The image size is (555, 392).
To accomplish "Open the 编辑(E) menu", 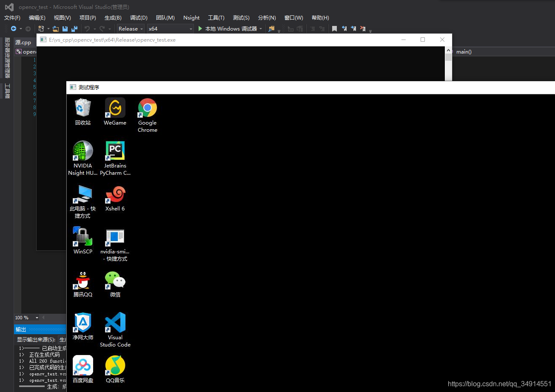I will pos(37,18).
